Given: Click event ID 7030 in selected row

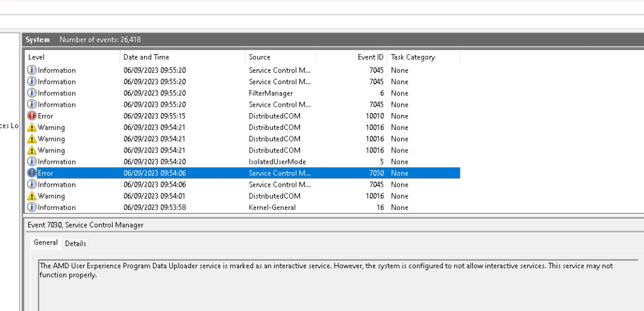Looking at the screenshot, I should tap(377, 173).
